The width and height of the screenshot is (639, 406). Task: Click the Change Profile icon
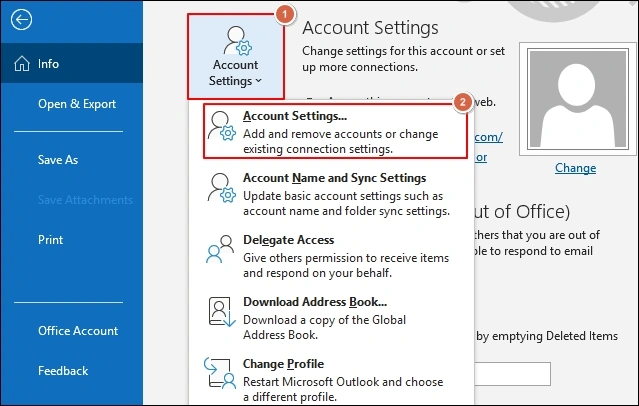[x=220, y=373]
